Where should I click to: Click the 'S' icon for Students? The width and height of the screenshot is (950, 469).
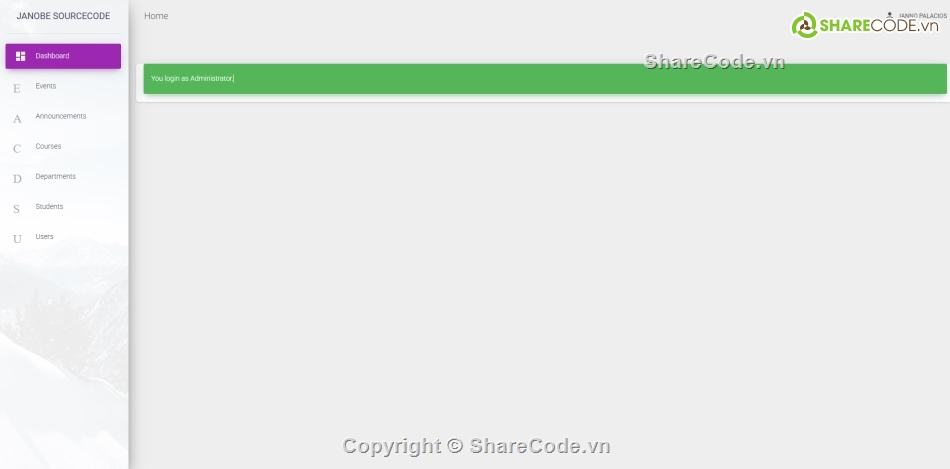16,208
